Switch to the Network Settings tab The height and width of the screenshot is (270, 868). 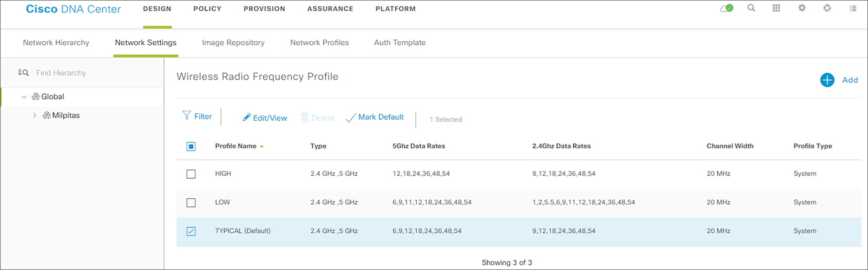click(146, 43)
